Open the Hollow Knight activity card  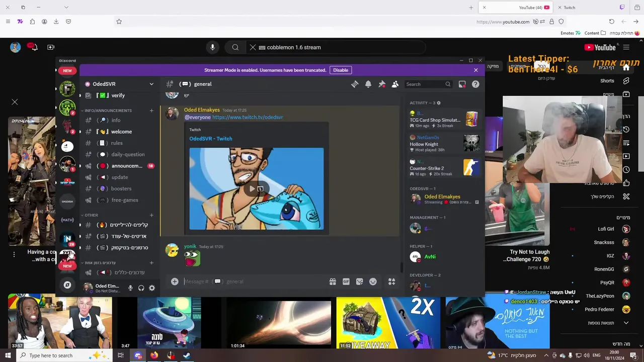pos(444,144)
